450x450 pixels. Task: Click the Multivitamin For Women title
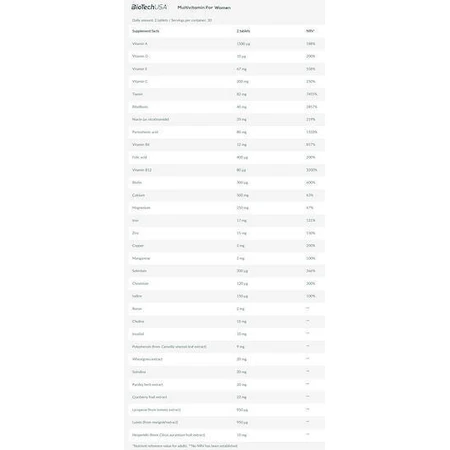(x=204, y=7)
